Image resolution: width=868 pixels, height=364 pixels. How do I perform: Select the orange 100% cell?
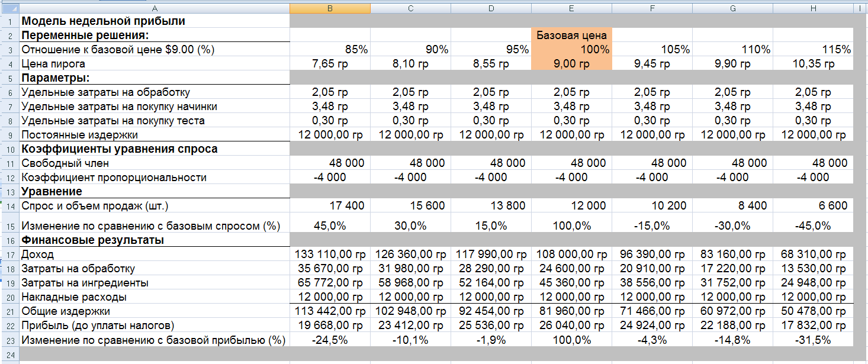[x=571, y=49]
